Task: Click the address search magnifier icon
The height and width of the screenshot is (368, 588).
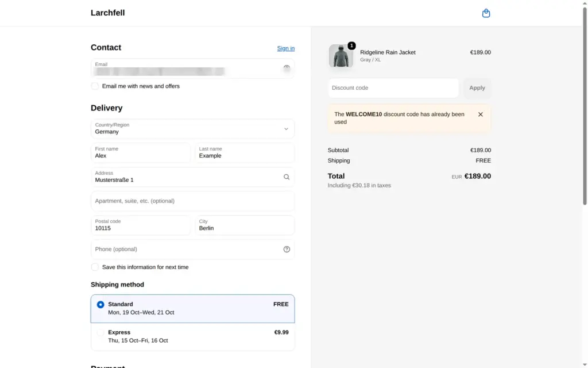Action: click(x=287, y=177)
